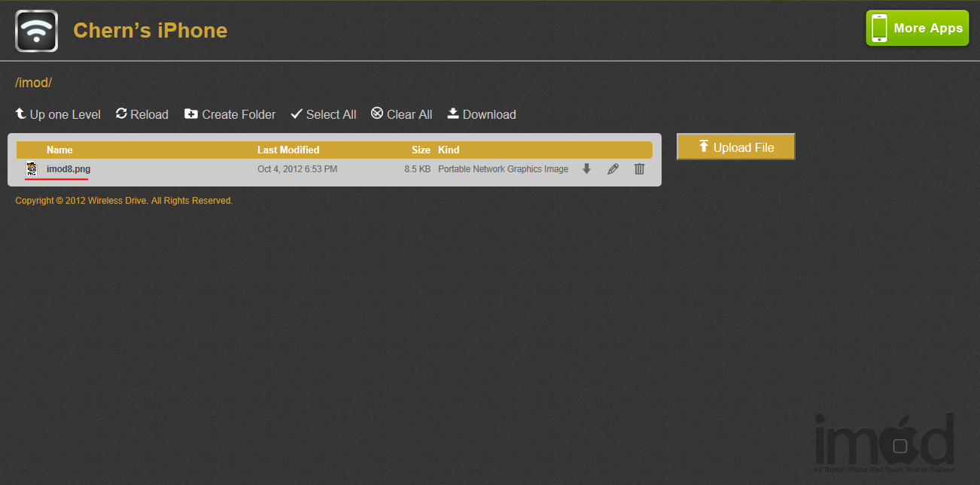Screen dimensions: 980x485
Task: Reload the file listing
Action: pos(142,114)
